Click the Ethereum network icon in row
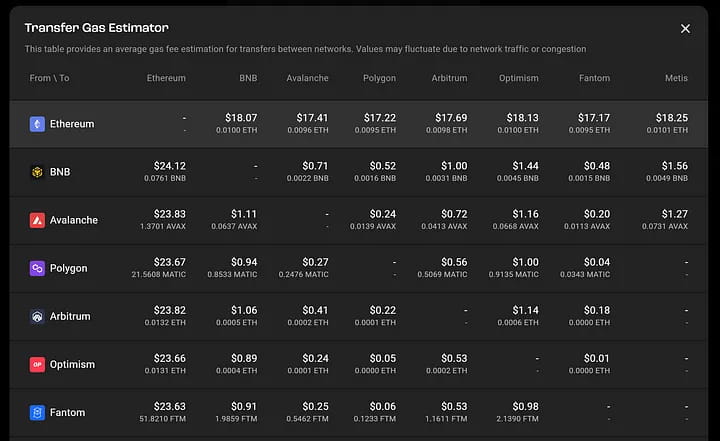The image size is (720, 441). [37, 124]
